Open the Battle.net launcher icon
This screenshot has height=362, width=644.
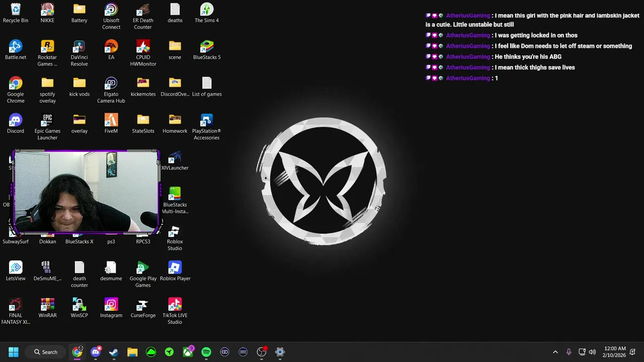pyautogui.click(x=16, y=50)
